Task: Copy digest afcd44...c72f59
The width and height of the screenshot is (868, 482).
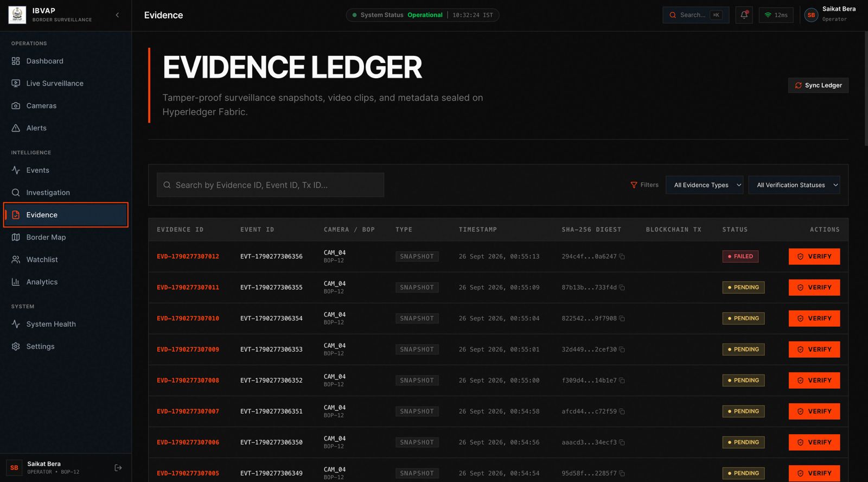Action: coord(622,411)
